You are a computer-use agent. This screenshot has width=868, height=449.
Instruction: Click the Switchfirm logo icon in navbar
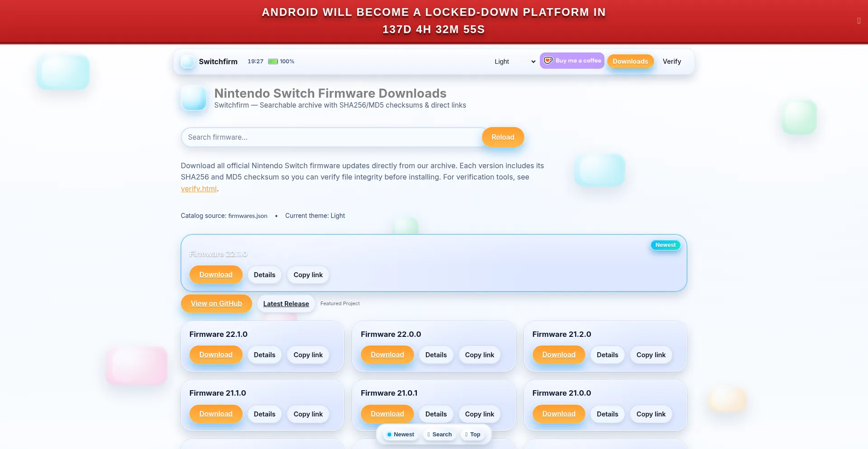click(188, 61)
